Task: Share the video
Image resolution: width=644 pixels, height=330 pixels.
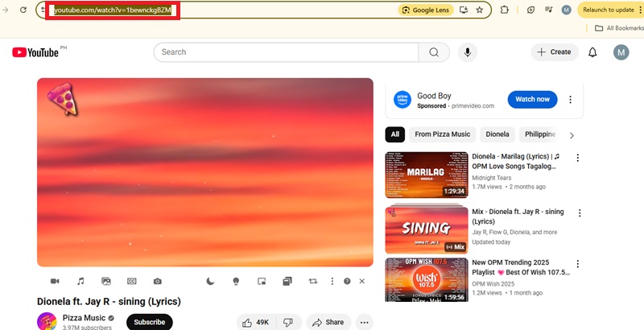Action: tap(328, 323)
